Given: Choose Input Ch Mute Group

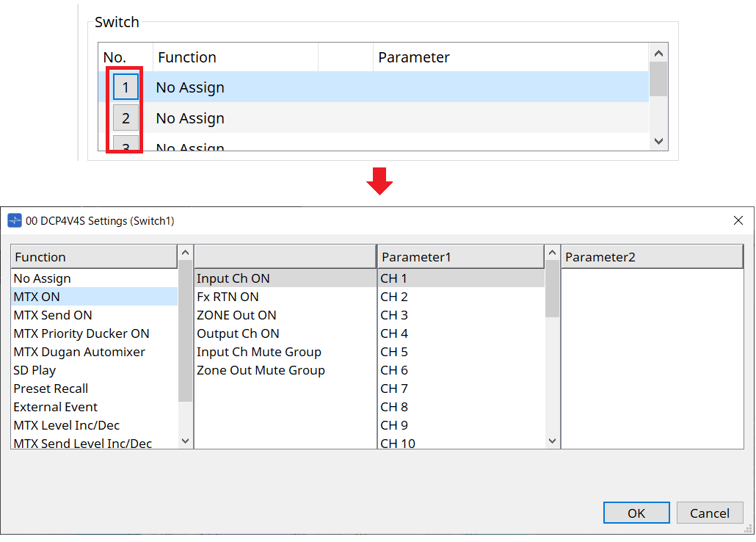Looking at the screenshot, I should point(258,352).
